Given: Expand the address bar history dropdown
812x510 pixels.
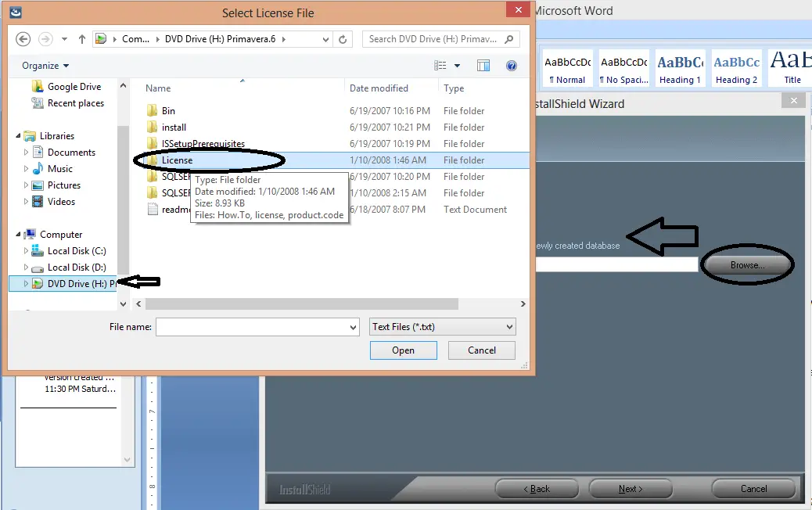Looking at the screenshot, I should (x=325, y=39).
